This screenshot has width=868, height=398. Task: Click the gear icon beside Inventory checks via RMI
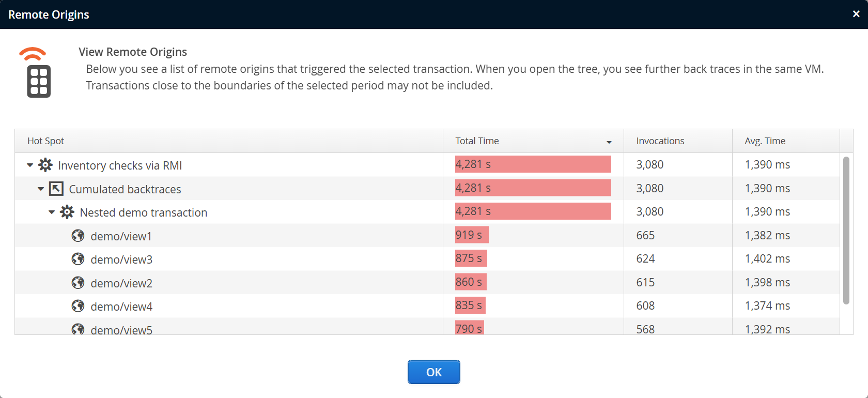pyautogui.click(x=45, y=165)
